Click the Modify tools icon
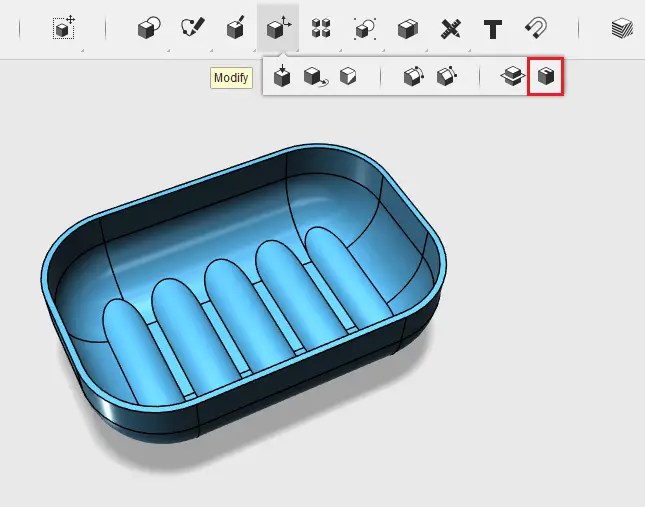Screen dimensions: 645x507 [278, 28]
